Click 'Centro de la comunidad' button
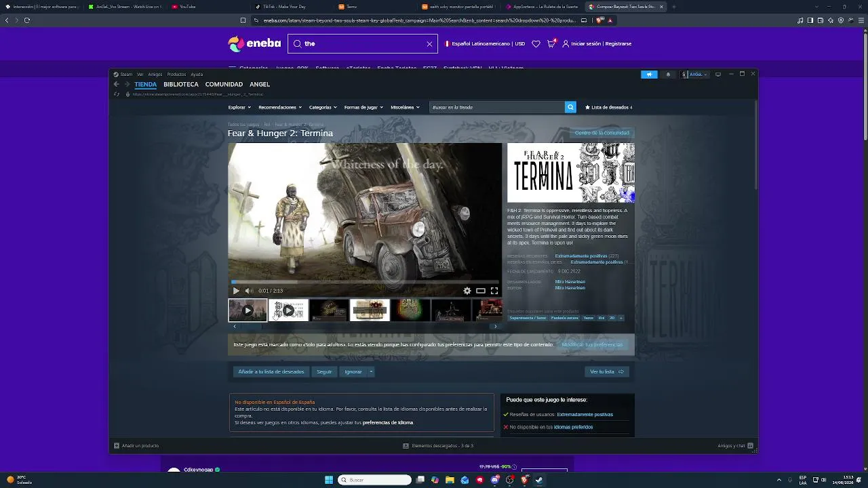This screenshot has height=488, width=868. pyautogui.click(x=602, y=133)
